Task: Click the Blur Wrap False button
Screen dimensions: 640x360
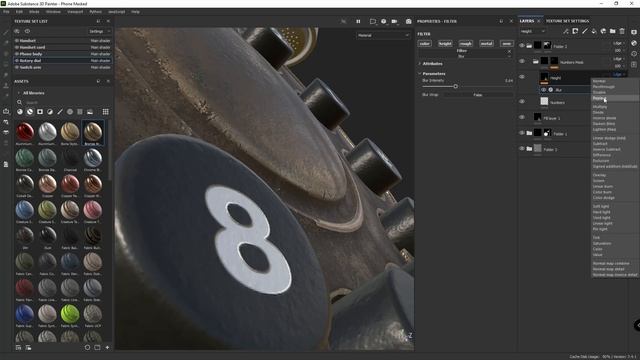Action: pos(478,95)
